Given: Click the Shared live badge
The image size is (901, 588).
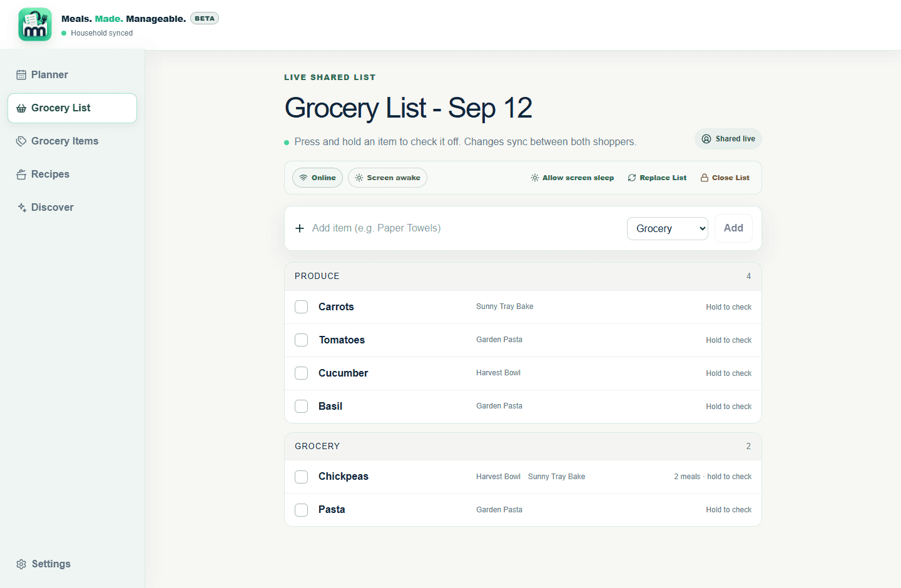Looking at the screenshot, I should [x=728, y=139].
